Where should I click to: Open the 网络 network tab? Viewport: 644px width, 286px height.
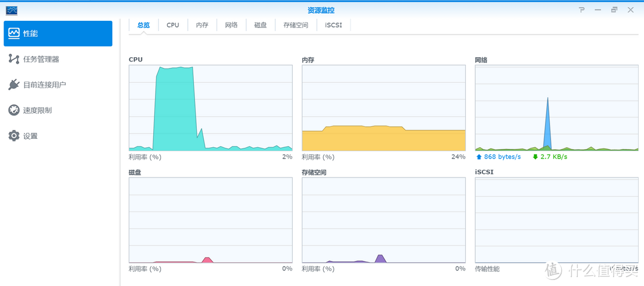231,25
